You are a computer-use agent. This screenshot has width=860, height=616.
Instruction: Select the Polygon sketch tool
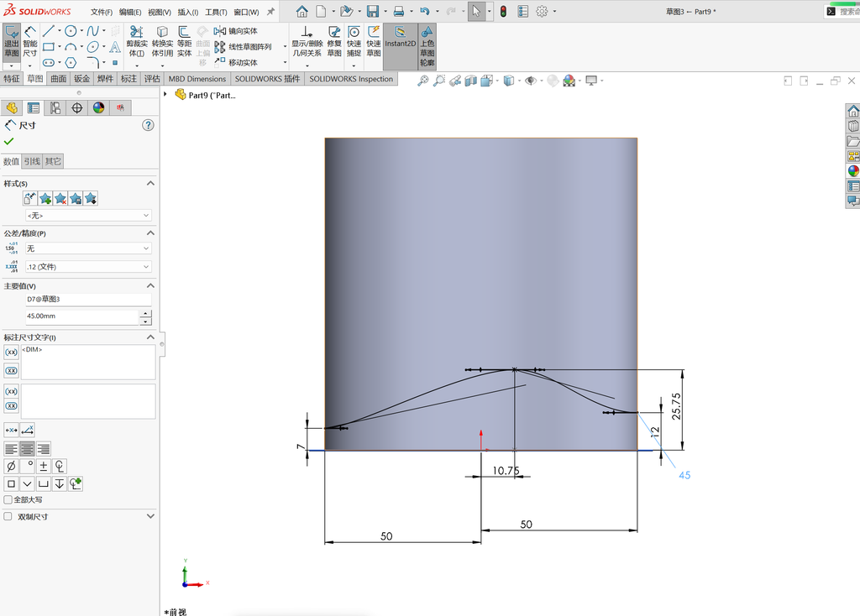point(71,62)
